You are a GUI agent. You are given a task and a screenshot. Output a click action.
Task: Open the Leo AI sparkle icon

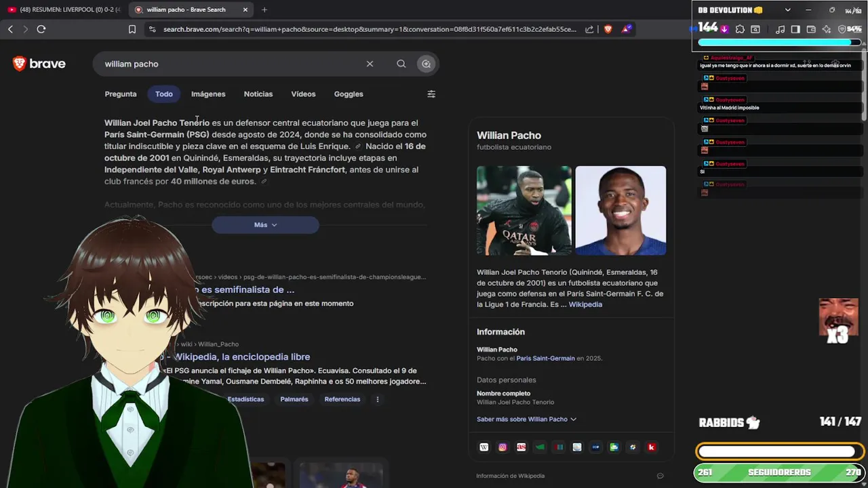point(827,29)
